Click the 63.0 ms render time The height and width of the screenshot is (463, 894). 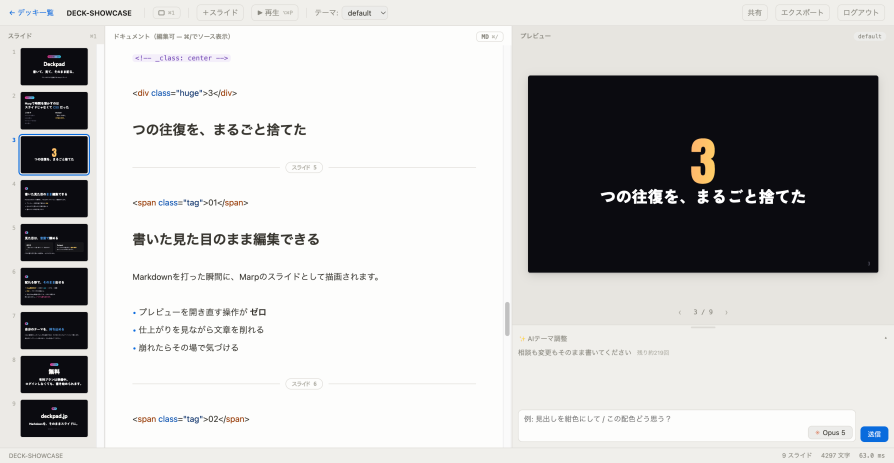click(x=872, y=456)
